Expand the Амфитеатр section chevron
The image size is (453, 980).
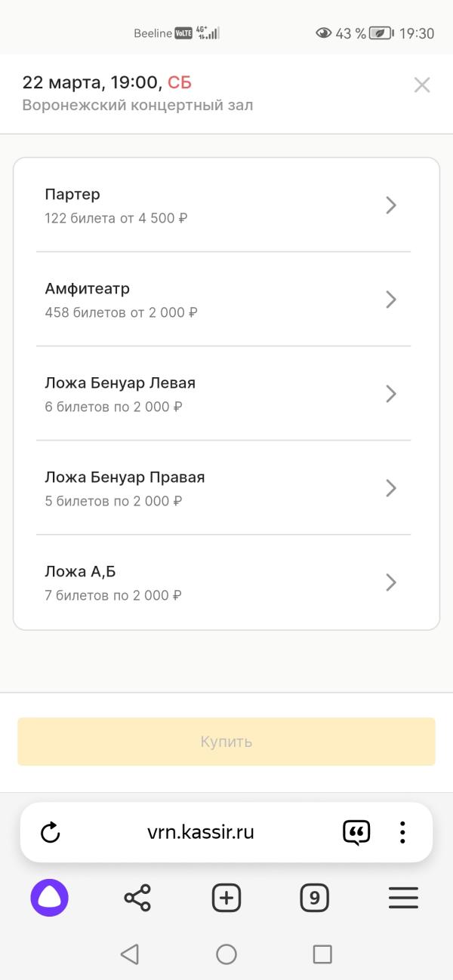[391, 300]
